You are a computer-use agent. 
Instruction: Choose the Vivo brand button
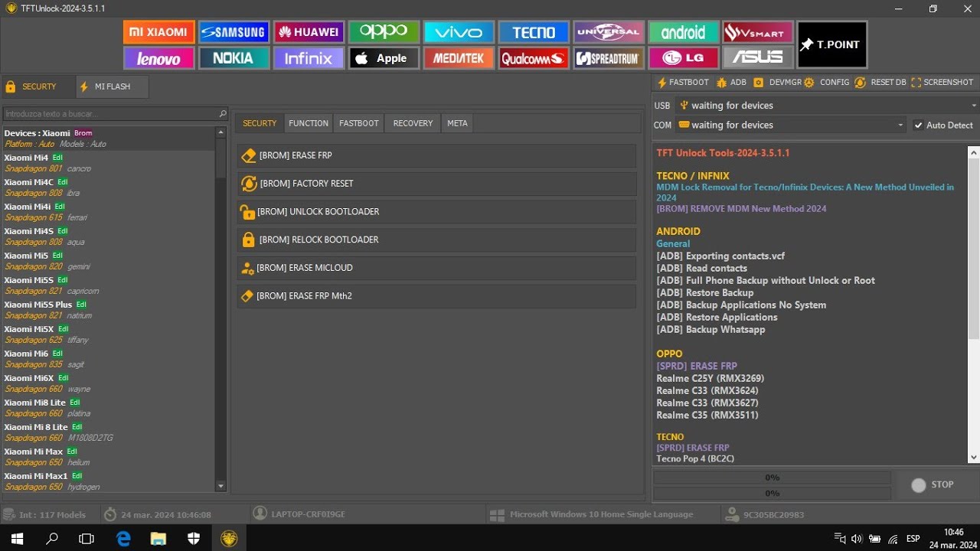coord(459,32)
